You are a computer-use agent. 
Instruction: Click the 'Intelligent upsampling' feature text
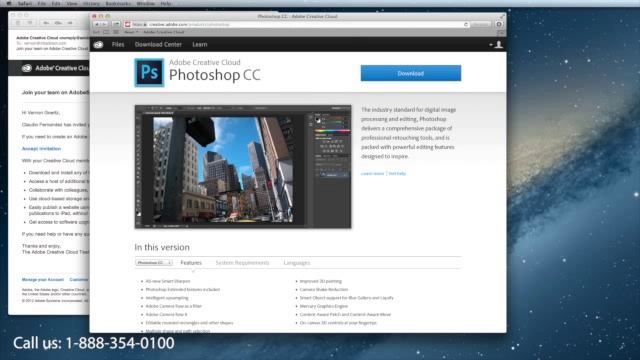pyautogui.click(x=167, y=298)
